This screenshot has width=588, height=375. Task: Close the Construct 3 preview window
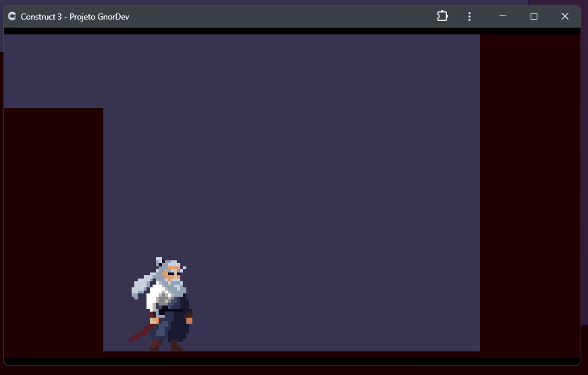click(x=565, y=16)
